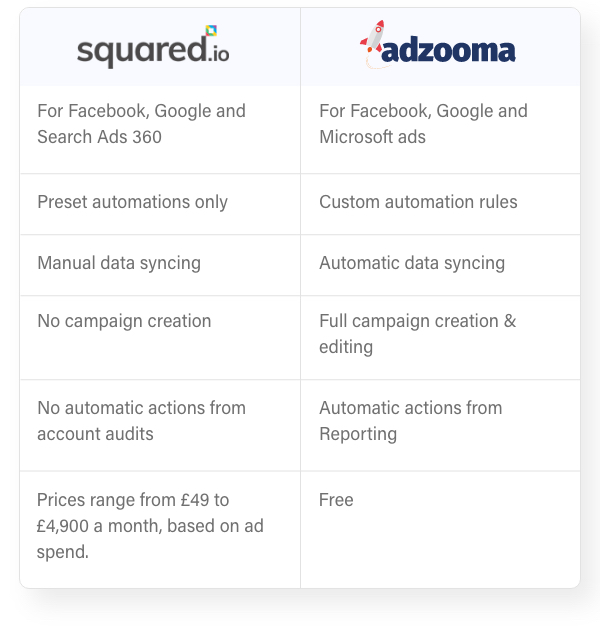The height and width of the screenshot is (640, 600).
Task: Click the 'Search Ads 360' text
Action: coord(99,137)
